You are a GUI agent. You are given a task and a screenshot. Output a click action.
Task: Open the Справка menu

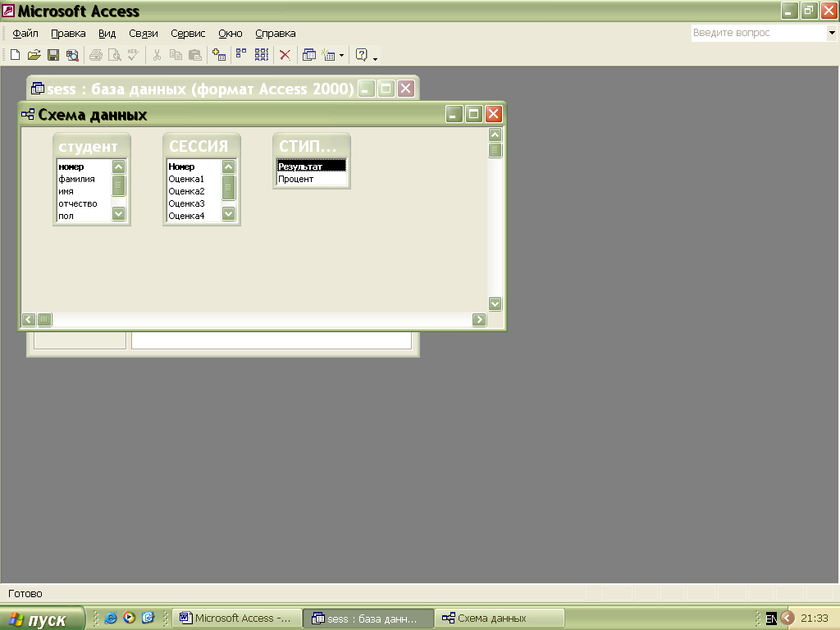276,33
